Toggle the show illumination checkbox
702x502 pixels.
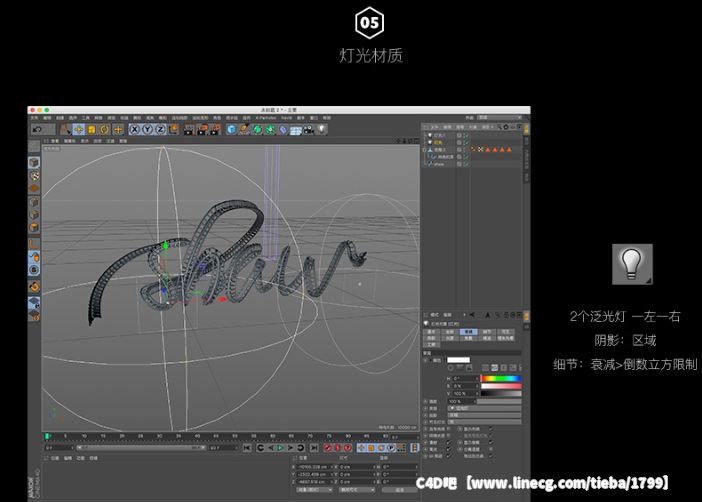[491, 429]
